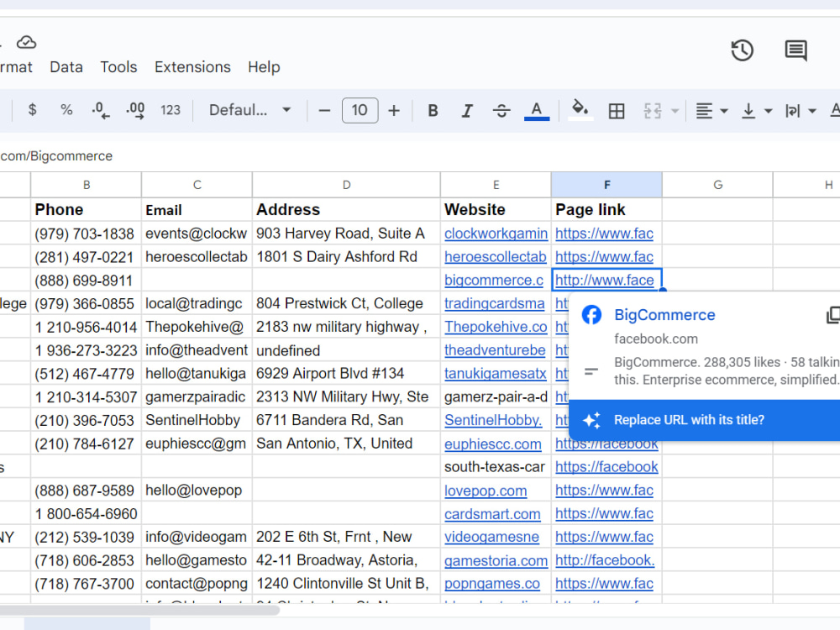Open the fill color bucket picker
Screen dimensions: 840x630
pyautogui.click(x=580, y=109)
